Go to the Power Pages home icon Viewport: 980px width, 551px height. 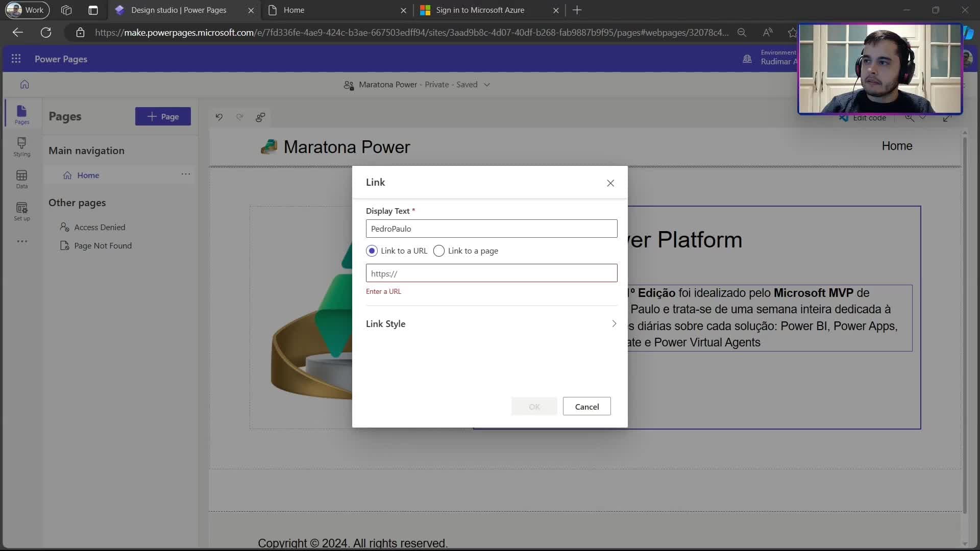coord(24,85)
